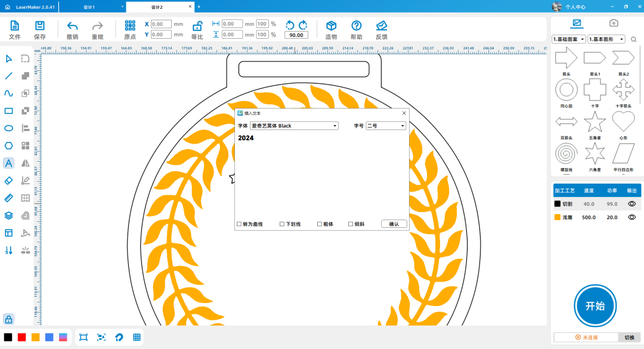The height and width of the screenshot is (349, 644).
Task: Click the blue 开始 start button
Action: tap(595, 306)
